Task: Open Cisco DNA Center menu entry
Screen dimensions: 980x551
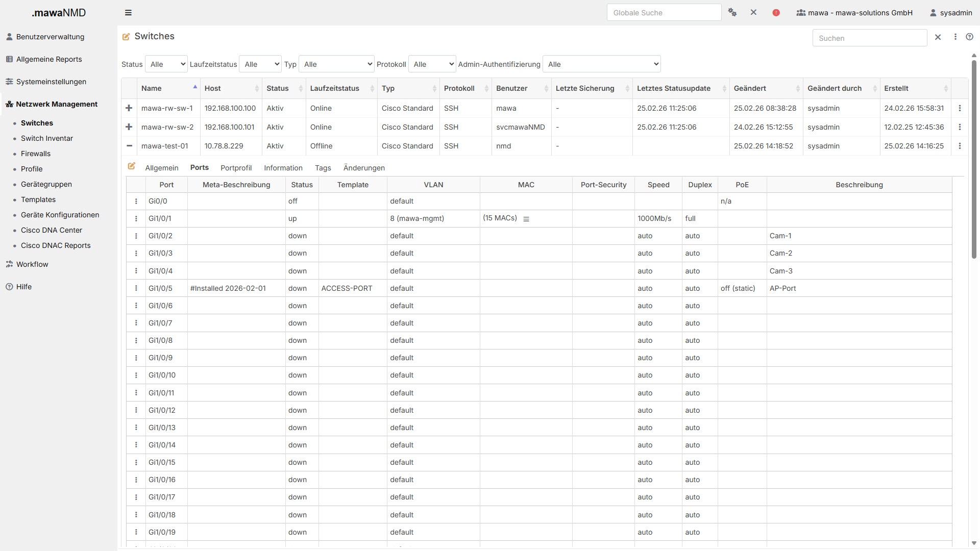Action: [52, 230]
